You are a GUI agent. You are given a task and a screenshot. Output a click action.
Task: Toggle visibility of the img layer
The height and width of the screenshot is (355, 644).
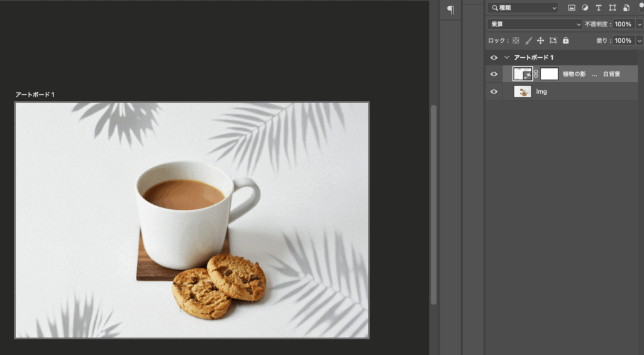click(494, 92)
